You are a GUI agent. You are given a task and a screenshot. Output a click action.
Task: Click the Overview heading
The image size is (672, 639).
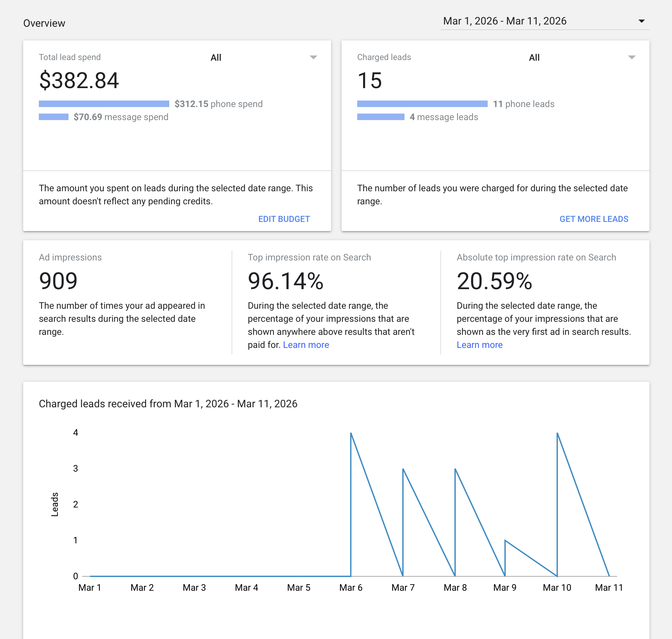[x=44, y=23]
